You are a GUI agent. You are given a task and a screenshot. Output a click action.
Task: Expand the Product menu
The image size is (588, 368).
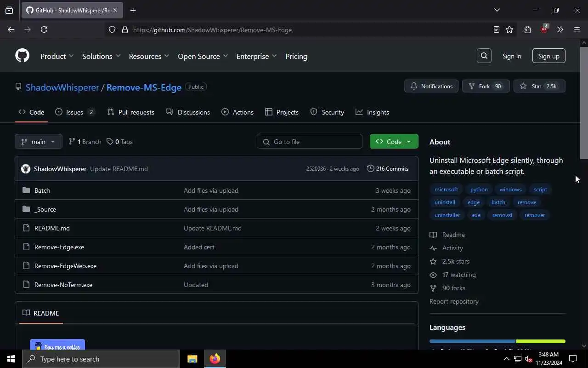click(x=57, y=56)
